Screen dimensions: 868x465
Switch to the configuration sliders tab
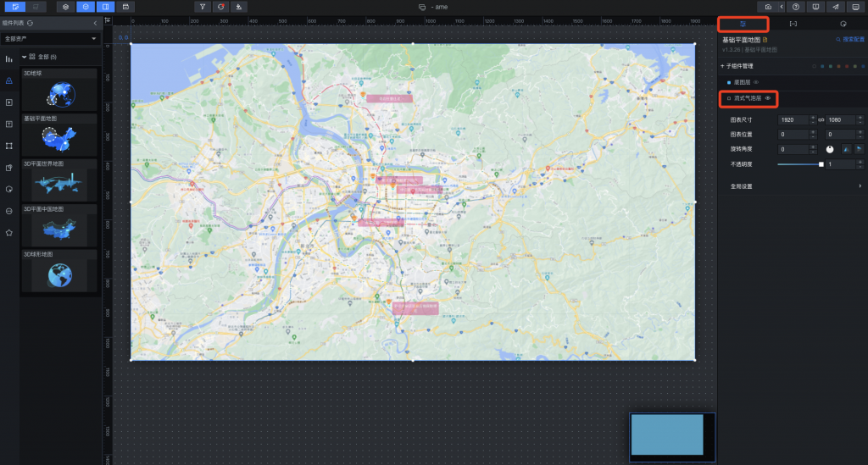(743, 24)
